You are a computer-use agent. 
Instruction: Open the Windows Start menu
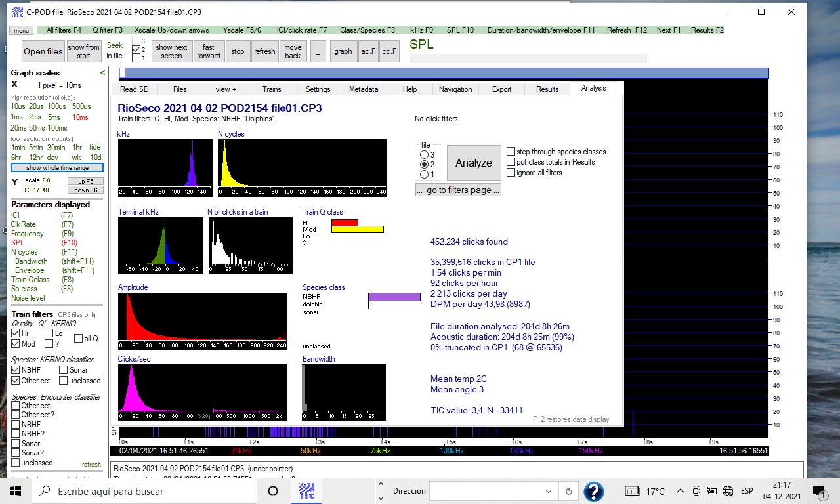(16, 491)
